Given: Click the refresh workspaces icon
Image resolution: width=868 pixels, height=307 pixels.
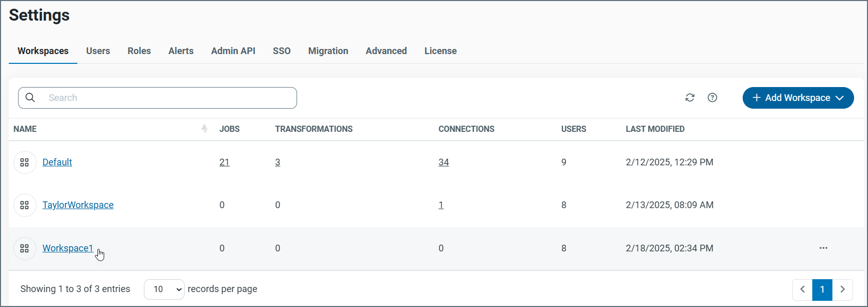Looking at the screenshot, I should click(x=690, y=98).
